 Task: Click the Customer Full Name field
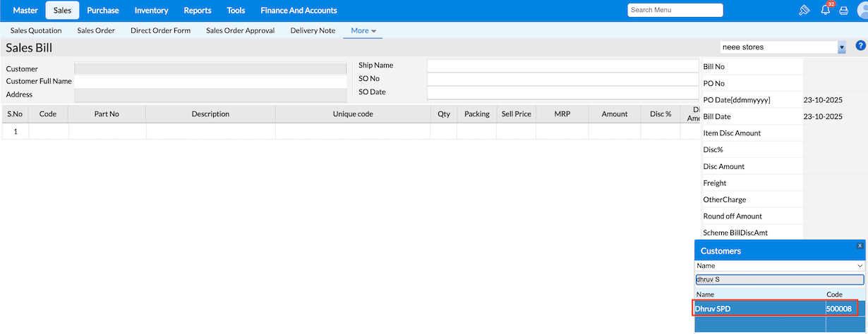(210, 82)
